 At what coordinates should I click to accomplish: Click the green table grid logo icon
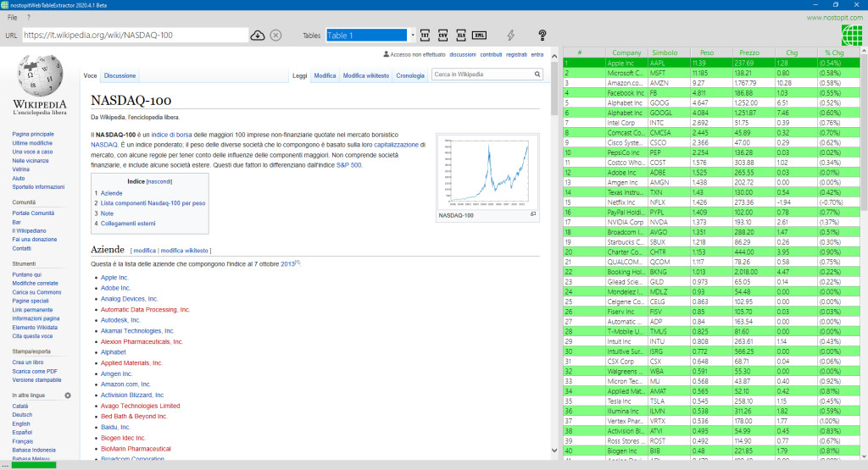click(x=851, y=36)
